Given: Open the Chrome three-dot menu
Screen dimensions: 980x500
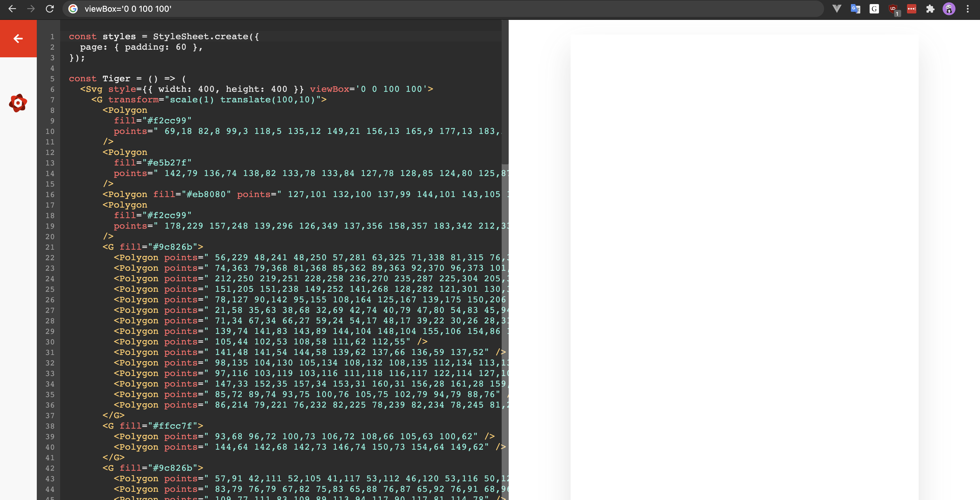Looking at the screenshot, I should tap(968, 8).
